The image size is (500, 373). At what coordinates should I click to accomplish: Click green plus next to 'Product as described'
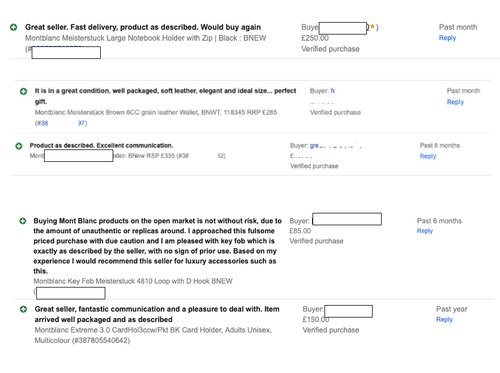point(19,146)
